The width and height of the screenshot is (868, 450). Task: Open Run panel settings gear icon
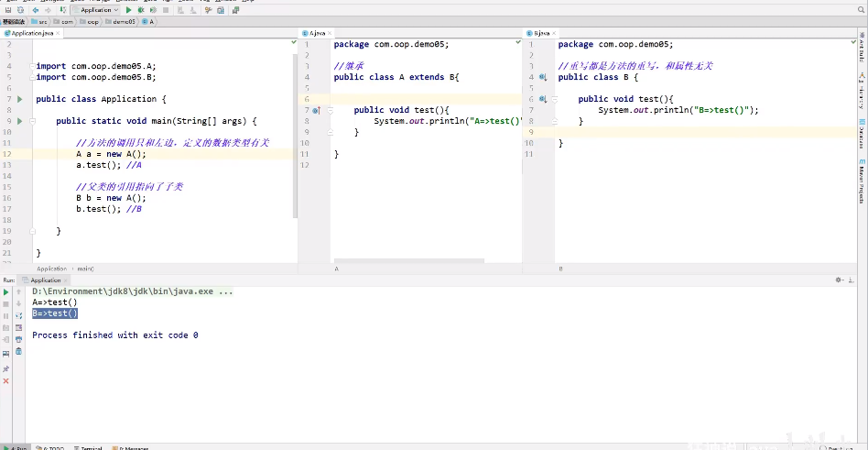coord(840,280)
